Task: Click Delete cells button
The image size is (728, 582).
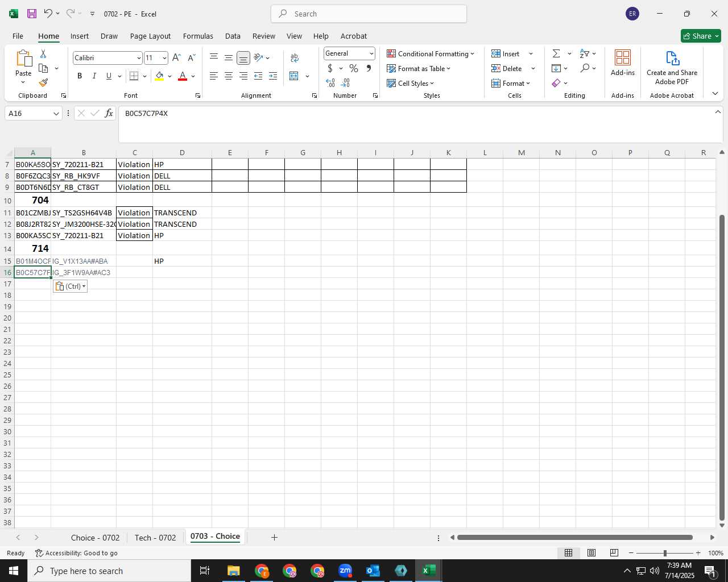Action: tap(507, 68)
